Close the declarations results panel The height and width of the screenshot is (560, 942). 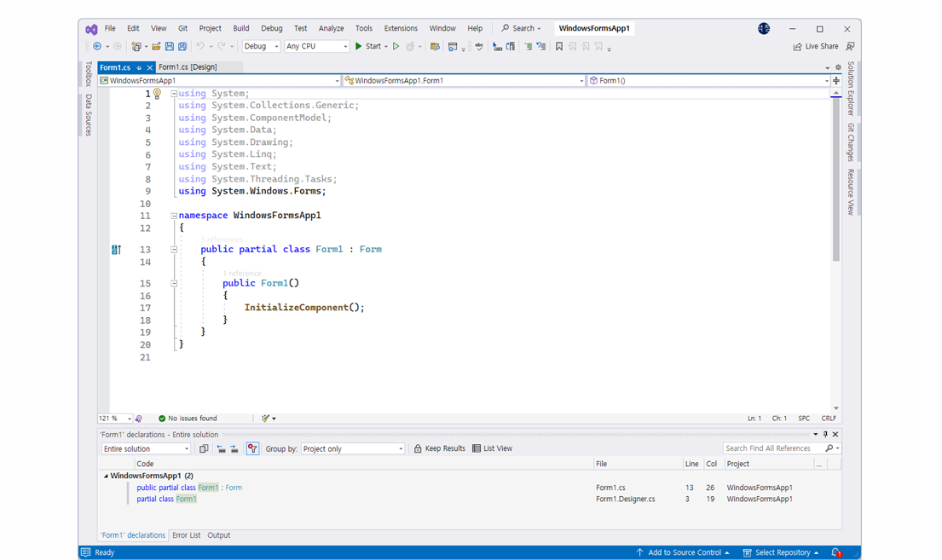pyautogui.click(x=835, y=435)
